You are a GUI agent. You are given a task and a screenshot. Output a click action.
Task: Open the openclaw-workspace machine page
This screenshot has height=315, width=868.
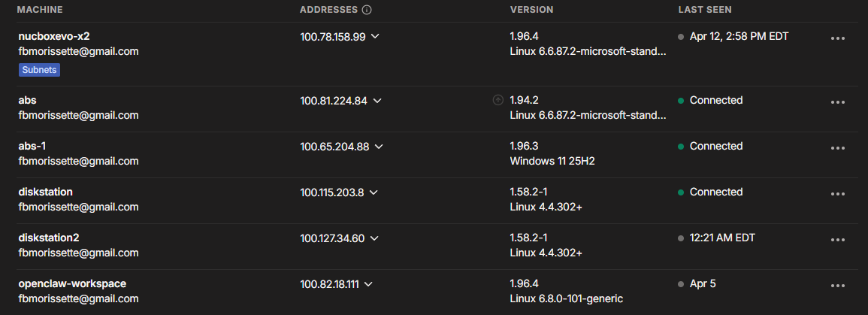(x=72, y=283)
